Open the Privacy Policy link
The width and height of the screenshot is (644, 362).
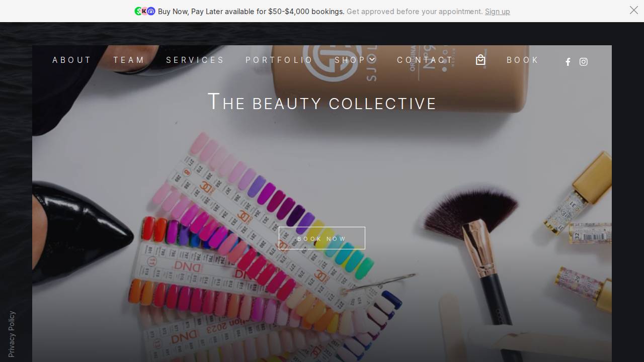[x=11, y=333]
